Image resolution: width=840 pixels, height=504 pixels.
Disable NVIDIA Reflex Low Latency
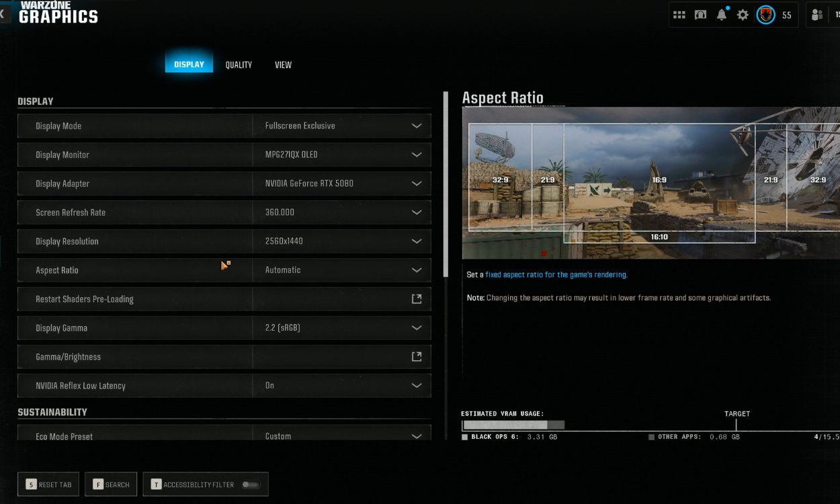coord(343,385)
